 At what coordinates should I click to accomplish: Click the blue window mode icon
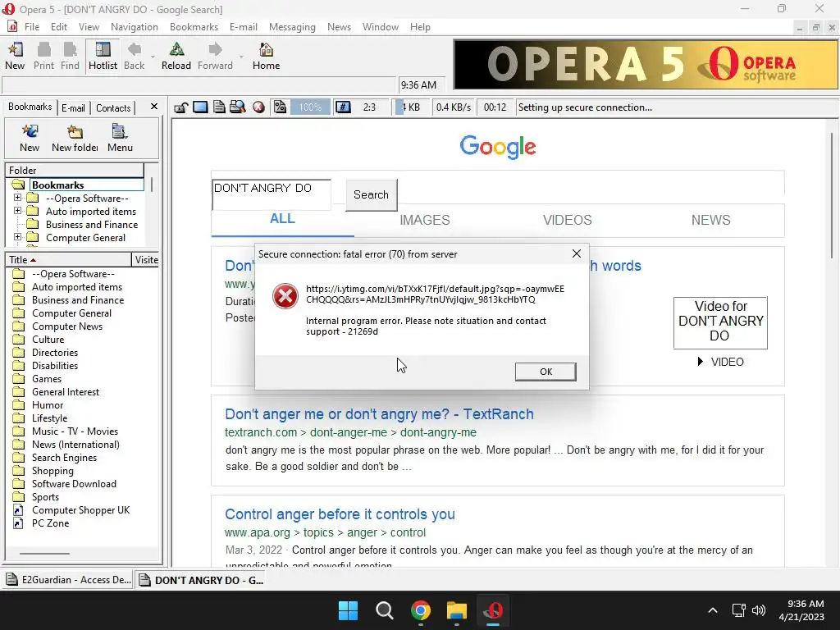pos(200,107)
